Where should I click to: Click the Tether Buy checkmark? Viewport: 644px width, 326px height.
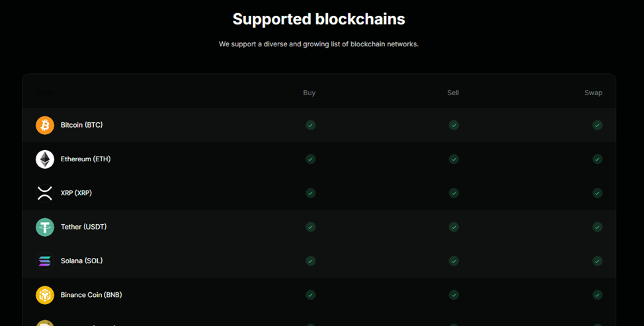[x=311, y=227]
